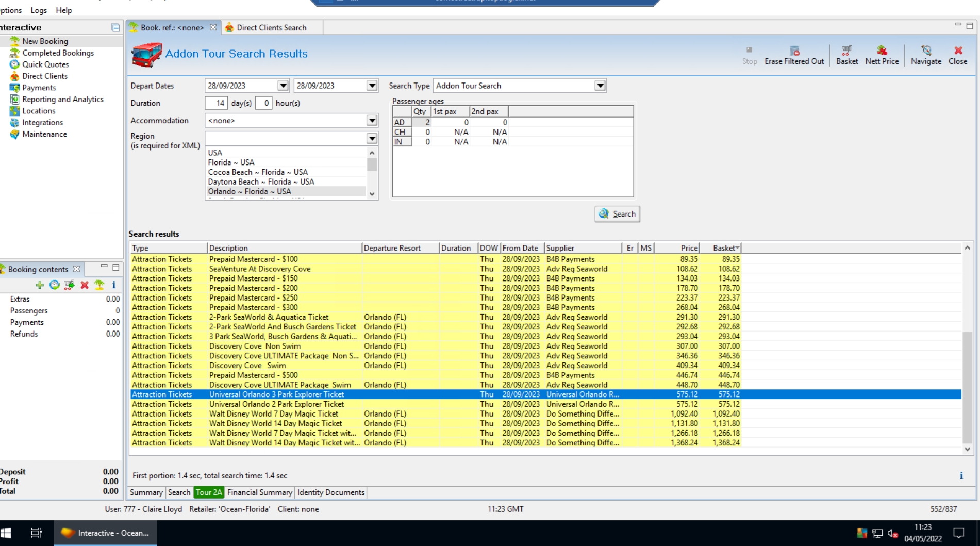The width and height of the screenshot is (980, 546).
Task: Click the Search button
Action: pyautogui.click(x=617, y=214)
